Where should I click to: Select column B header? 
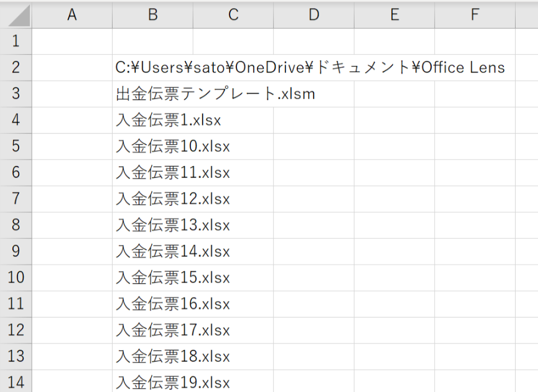click(x=152, y=15)
